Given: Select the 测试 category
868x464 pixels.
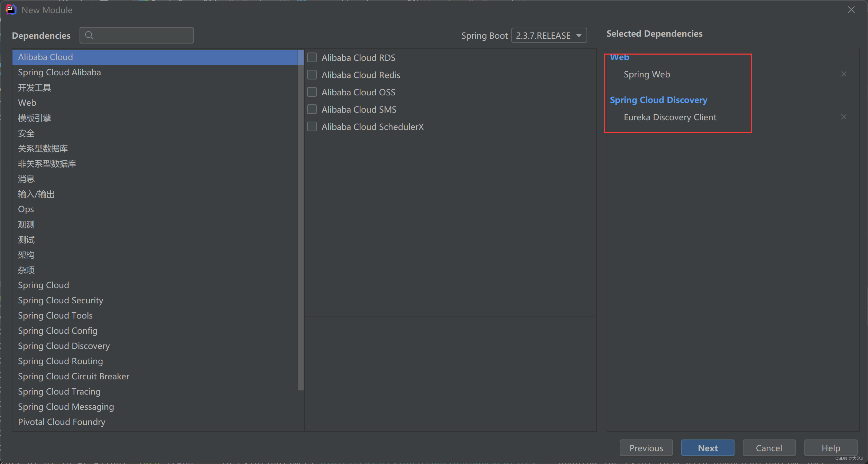Looking at the screenshot, I should point(155,239).
